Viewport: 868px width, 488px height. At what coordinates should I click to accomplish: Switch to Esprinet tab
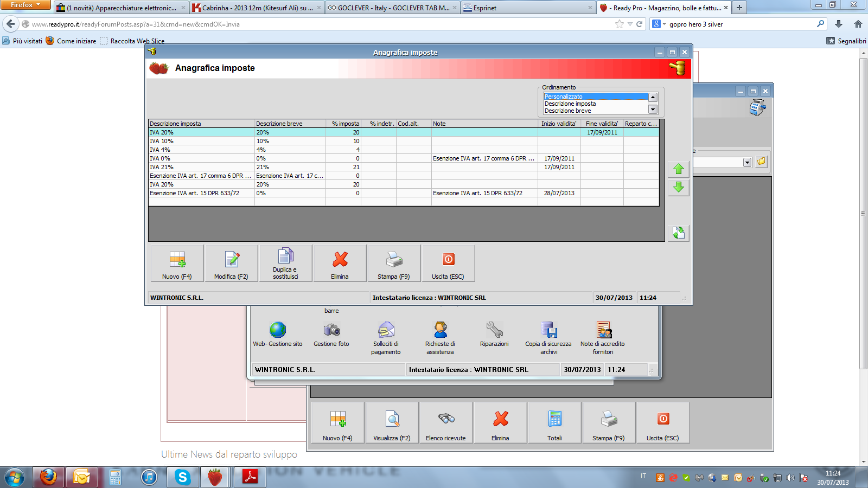pyautogui.click(x=528, y=8)
